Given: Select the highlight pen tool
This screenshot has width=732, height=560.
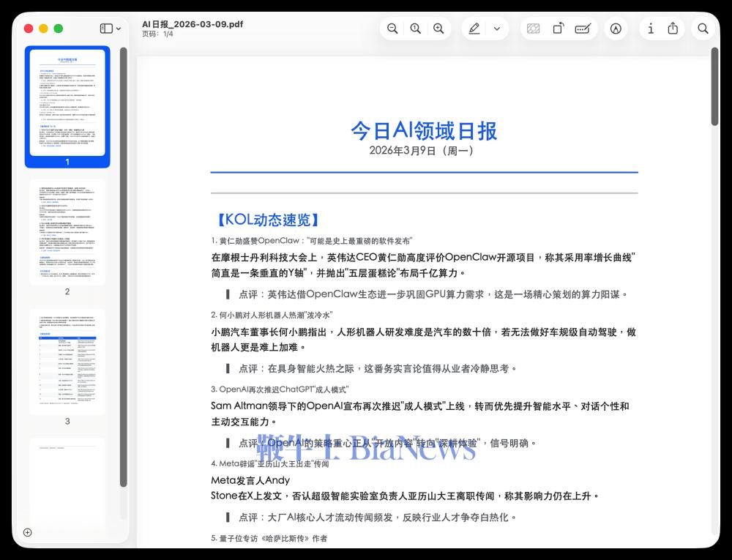Looking at the screenshot, I should pos(474,29).
